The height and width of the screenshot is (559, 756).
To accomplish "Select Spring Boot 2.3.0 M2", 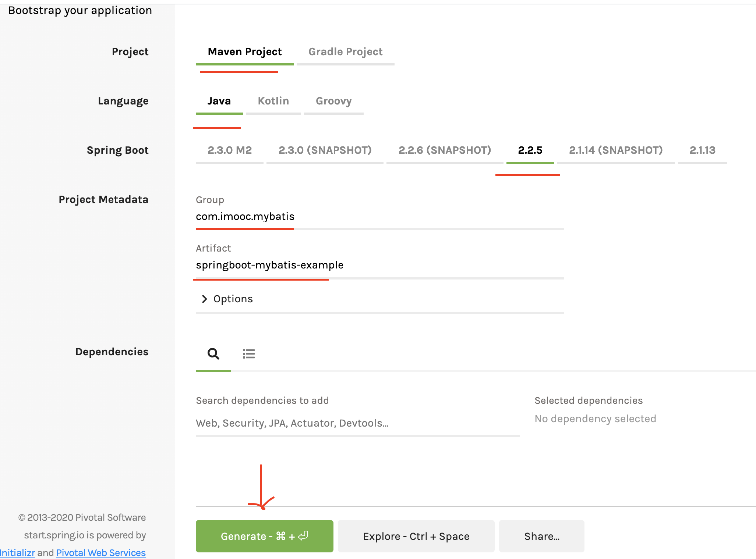I will point(230,150).
